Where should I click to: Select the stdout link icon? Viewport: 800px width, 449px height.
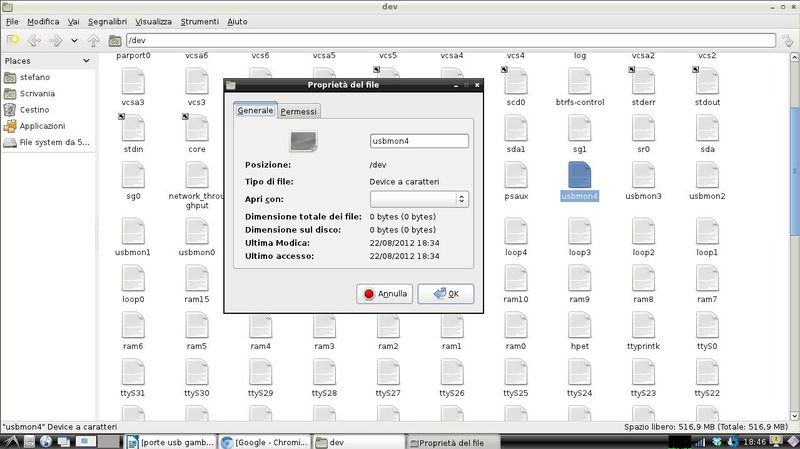pos(707,81)
